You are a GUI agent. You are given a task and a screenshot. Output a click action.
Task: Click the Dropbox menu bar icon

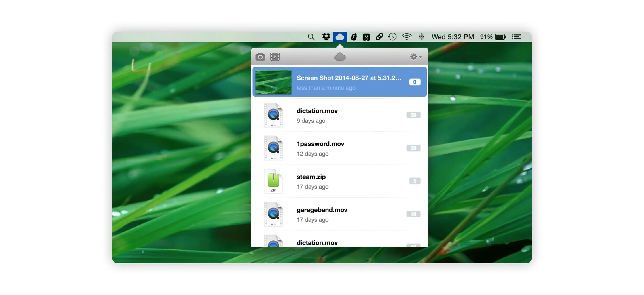click(x=326, y=37)
